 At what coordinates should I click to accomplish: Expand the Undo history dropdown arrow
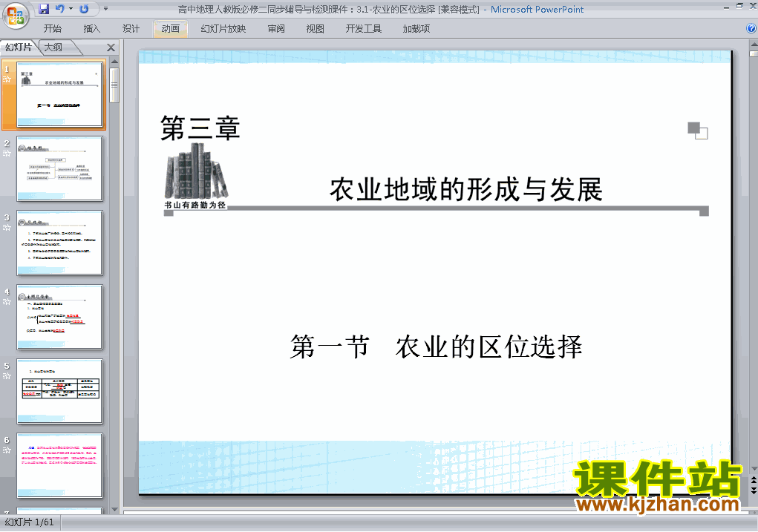tap(71, 9)
